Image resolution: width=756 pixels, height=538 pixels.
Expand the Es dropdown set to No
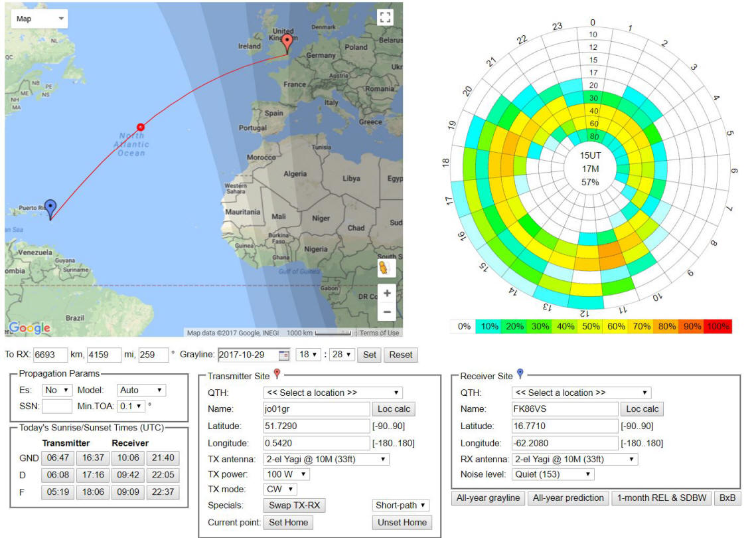pyautogui.click(x=57, y=390)
